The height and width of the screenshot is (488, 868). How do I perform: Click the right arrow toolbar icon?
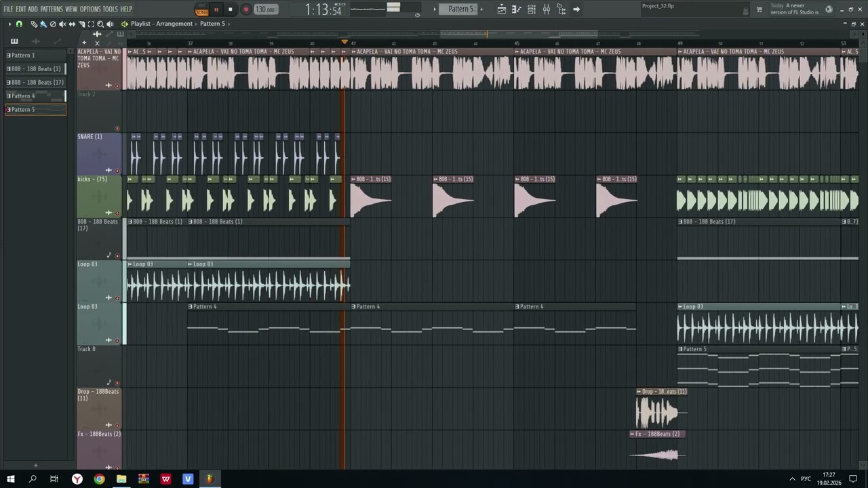[576, 9]
